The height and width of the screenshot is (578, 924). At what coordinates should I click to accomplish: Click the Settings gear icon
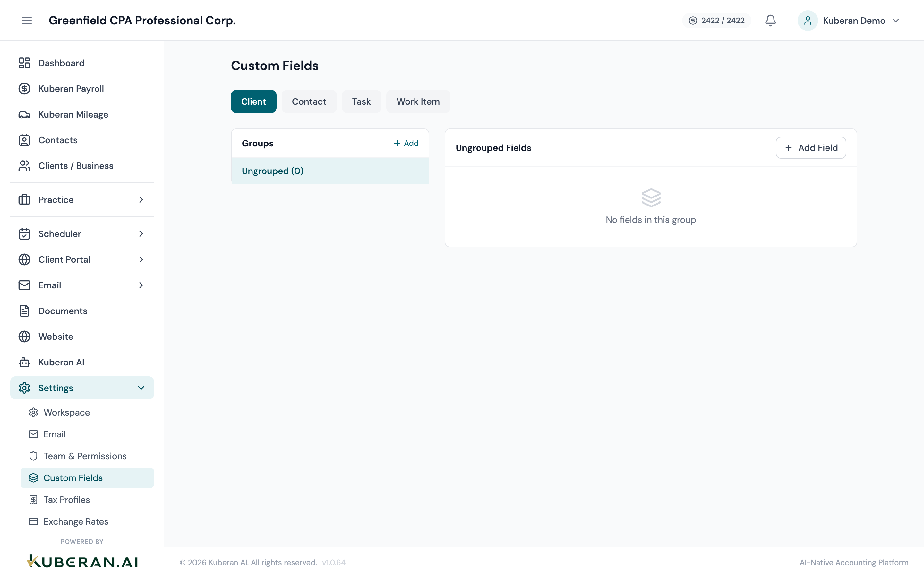(x=24, y=388)
